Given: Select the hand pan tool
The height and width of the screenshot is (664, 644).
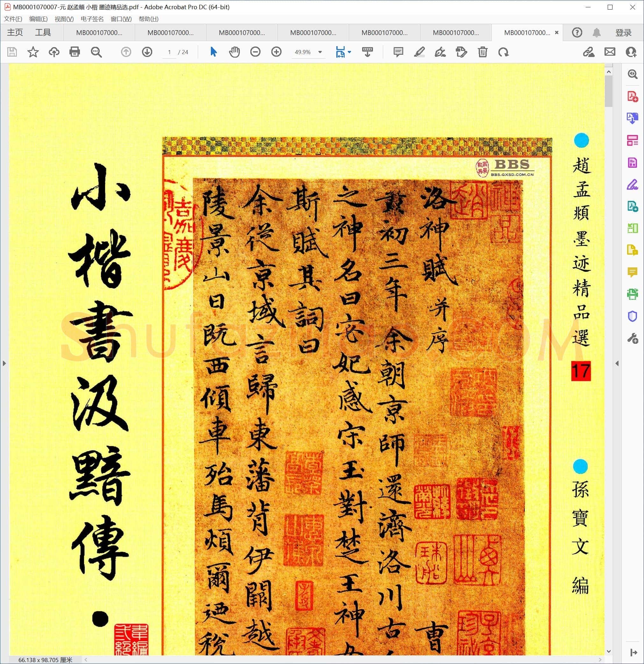Looking at the screenshot, I should (234, 52).
